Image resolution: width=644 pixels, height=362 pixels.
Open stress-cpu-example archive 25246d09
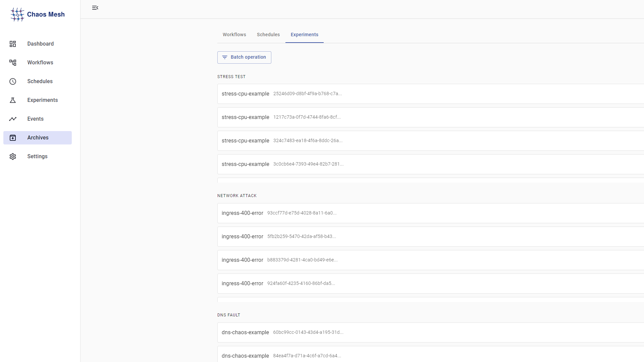click(x=282, y=94)
